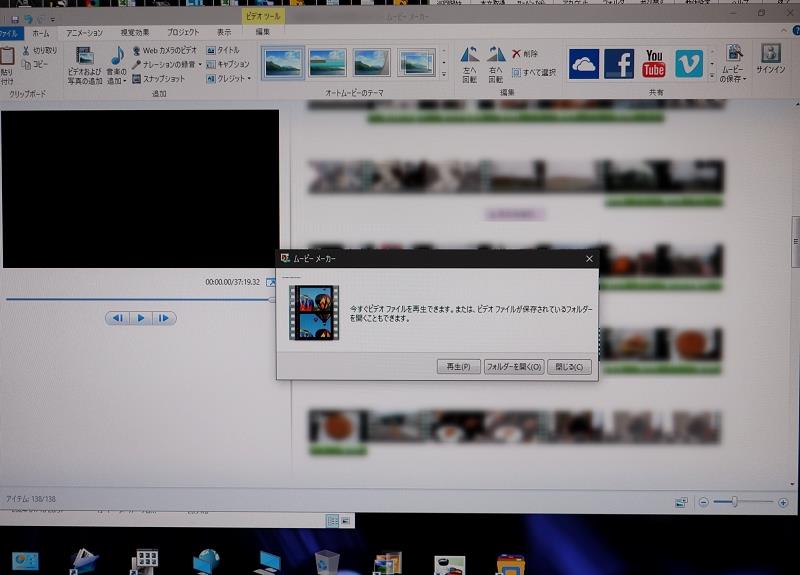Play the preview video
800x575 pixels.
(x=140, y=318)
